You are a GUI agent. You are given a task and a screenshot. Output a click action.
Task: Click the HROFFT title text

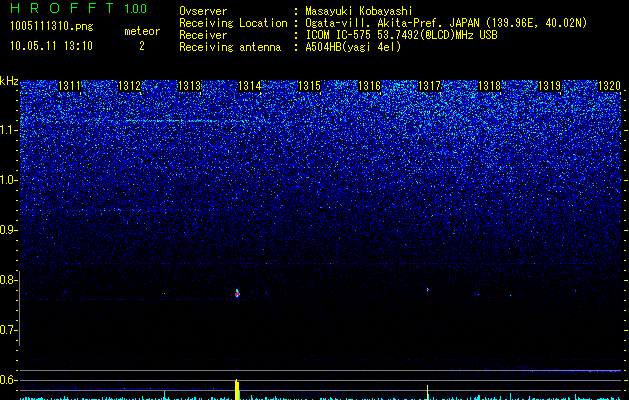(x=62, y=8)
